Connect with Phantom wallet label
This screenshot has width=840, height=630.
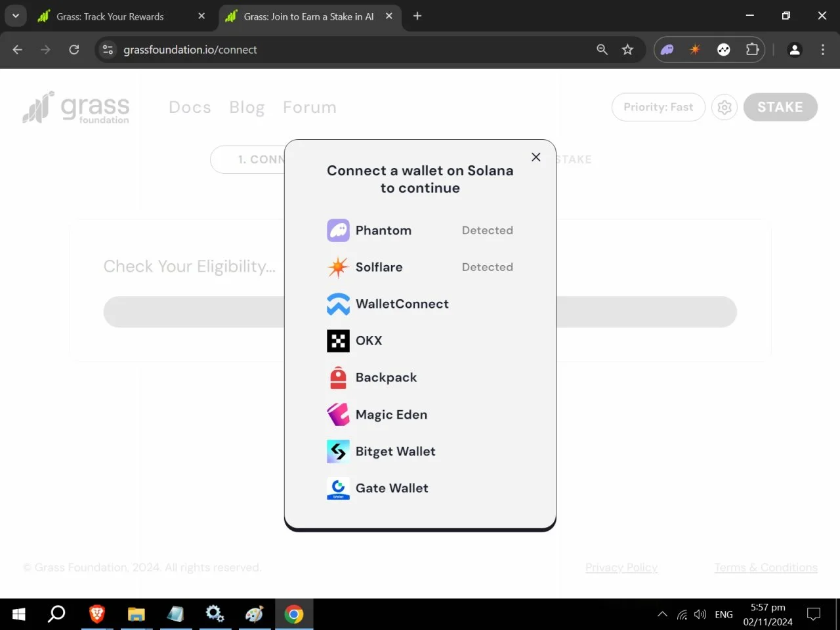coord(383,230)
